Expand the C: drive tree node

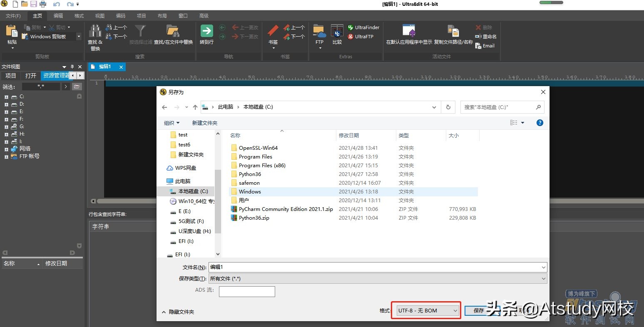point(6,97)
